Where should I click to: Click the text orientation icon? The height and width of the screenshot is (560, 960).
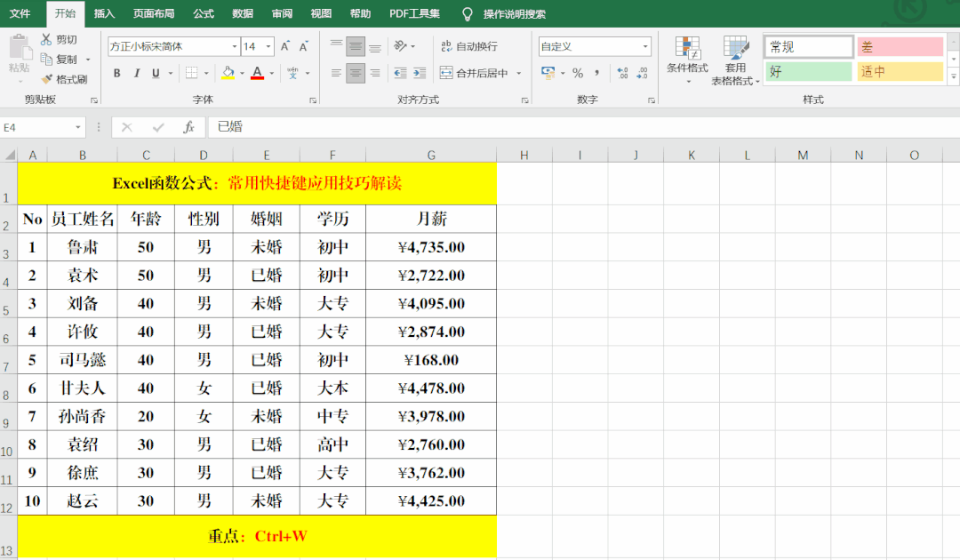400,46
